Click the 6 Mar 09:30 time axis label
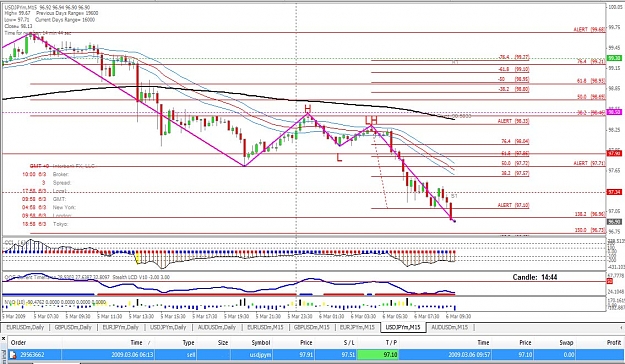 (458, 316)
